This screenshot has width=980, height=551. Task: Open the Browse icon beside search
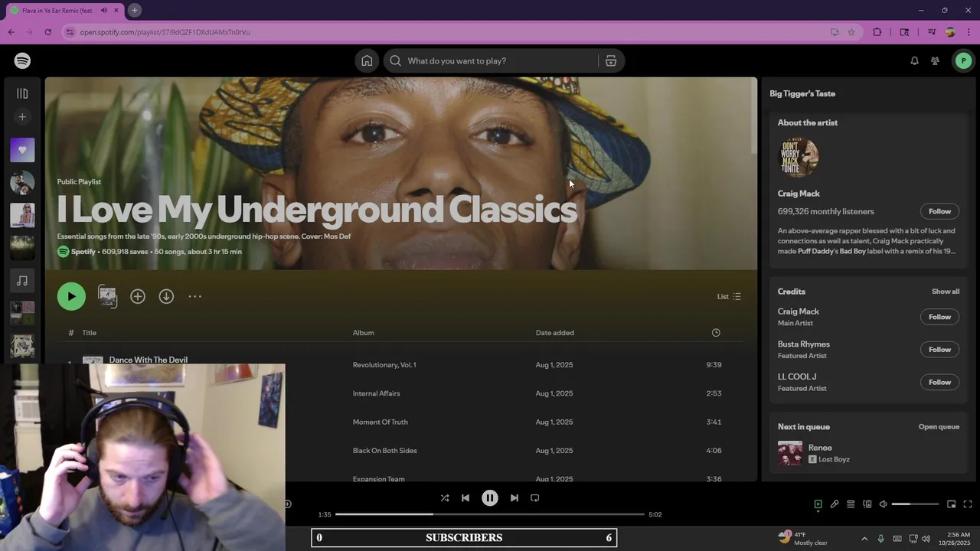pyautogui.click(x=611, y=60)
